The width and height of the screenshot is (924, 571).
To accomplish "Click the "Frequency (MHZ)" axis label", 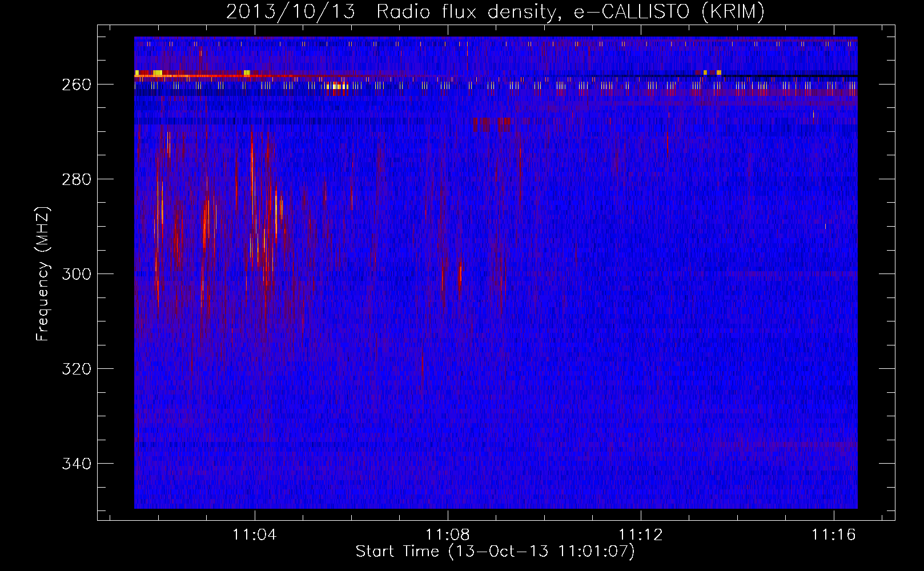I will click(43, 274).
